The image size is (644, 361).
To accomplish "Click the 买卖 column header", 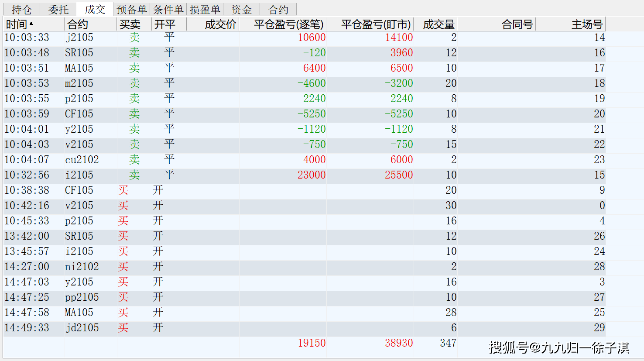I will [x=134, y=24].
